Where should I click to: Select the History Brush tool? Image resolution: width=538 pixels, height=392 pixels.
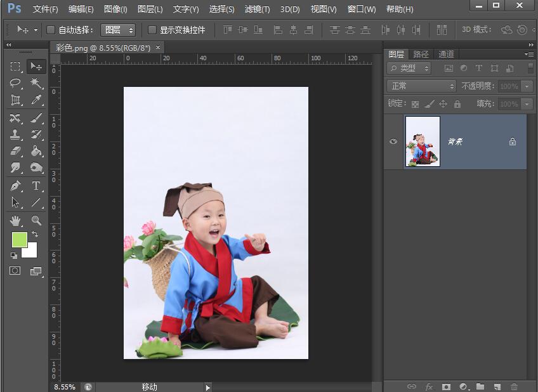coord(36,134)
